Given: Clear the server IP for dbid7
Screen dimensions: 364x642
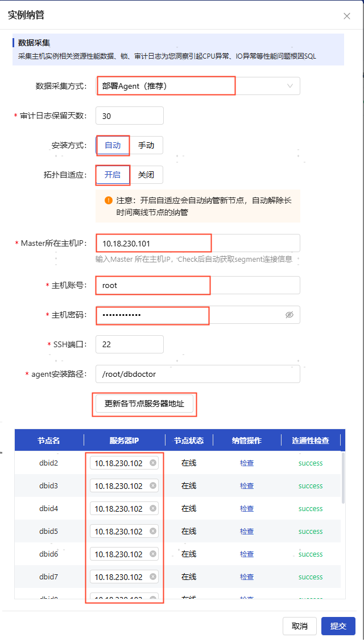Looking at the screenshot, I should (x=153, y=577).
